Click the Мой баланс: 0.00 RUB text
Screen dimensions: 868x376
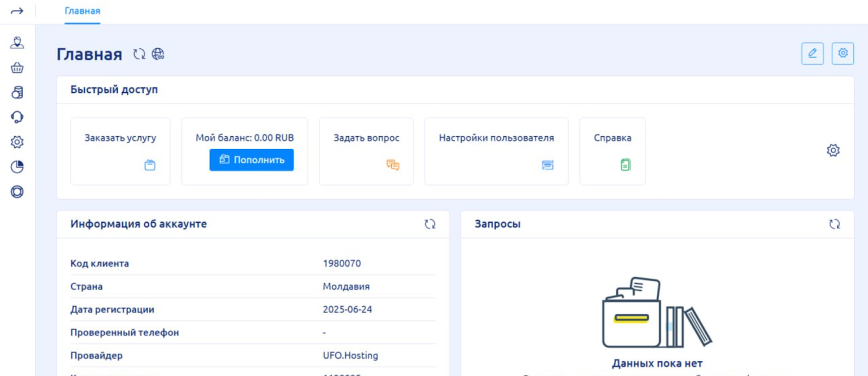(x=245, y=138)
